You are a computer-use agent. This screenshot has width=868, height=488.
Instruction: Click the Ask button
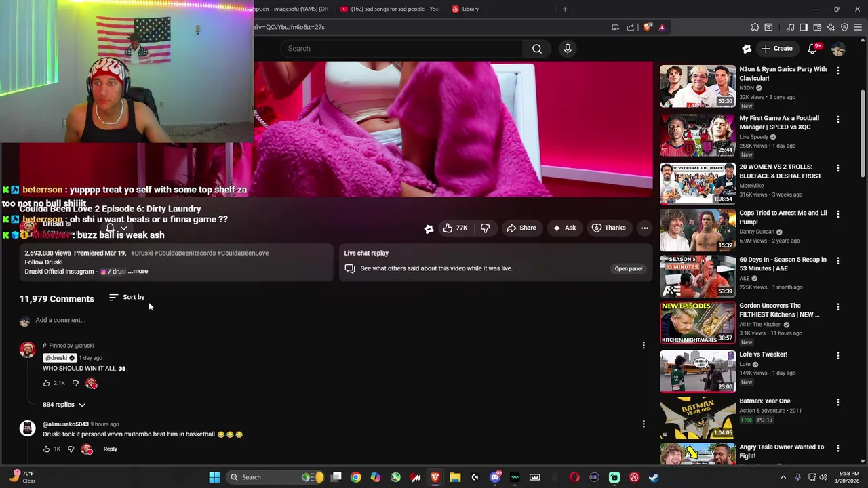click(x=564, y=228)
